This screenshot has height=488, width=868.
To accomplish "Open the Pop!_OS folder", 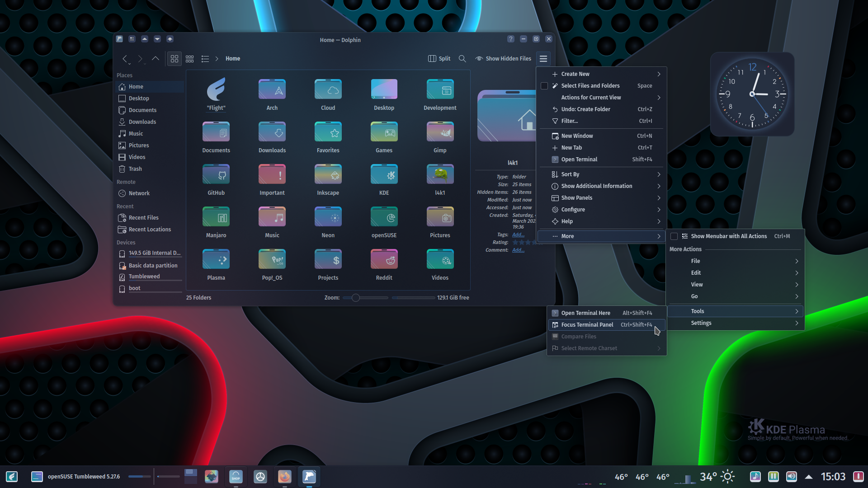I will click(x=272, y=265).
